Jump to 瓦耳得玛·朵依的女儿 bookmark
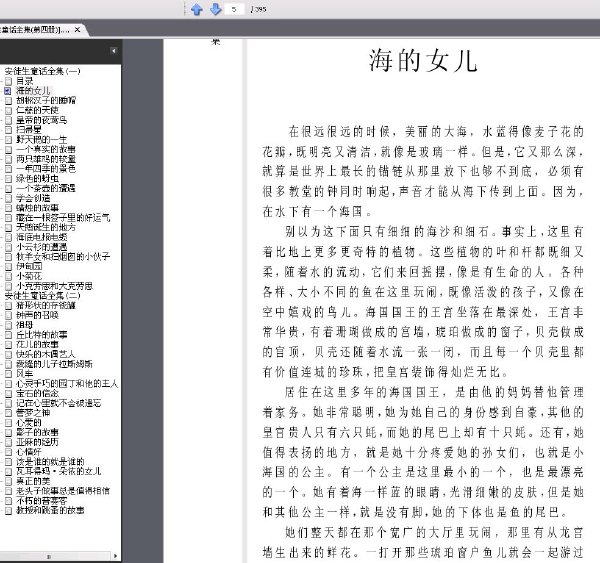 click(x=59, y=471)
